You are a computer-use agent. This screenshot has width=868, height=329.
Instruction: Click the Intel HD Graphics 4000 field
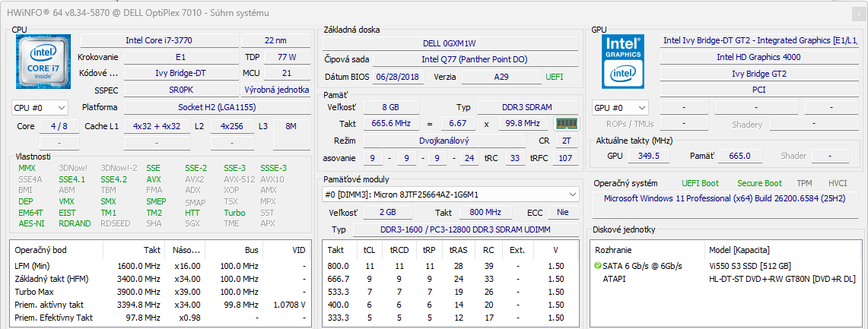(x=758, y=57)
